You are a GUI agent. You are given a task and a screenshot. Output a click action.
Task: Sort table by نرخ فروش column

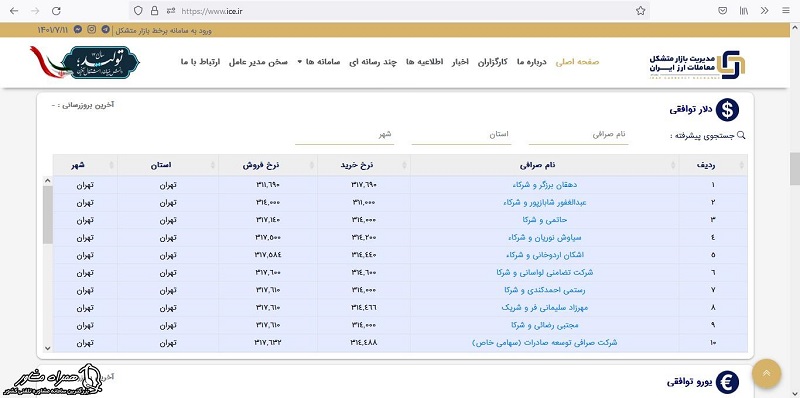tap(268, 165)
